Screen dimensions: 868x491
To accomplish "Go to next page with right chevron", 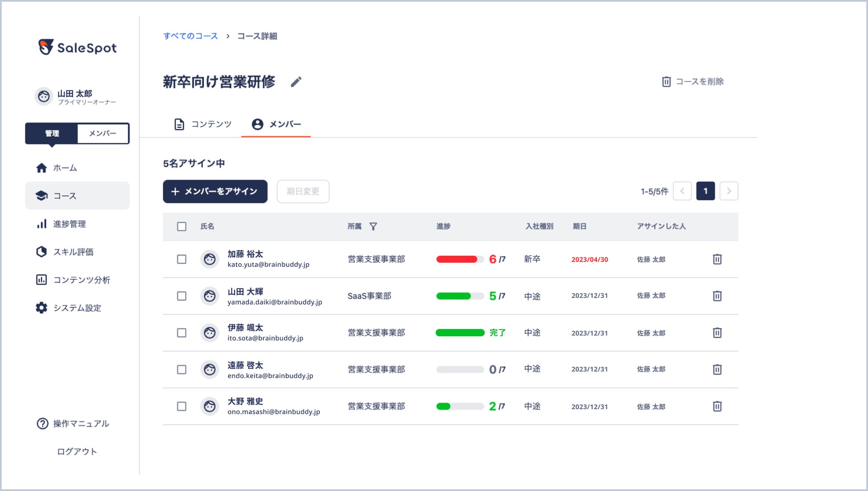I will click(729, 191).
